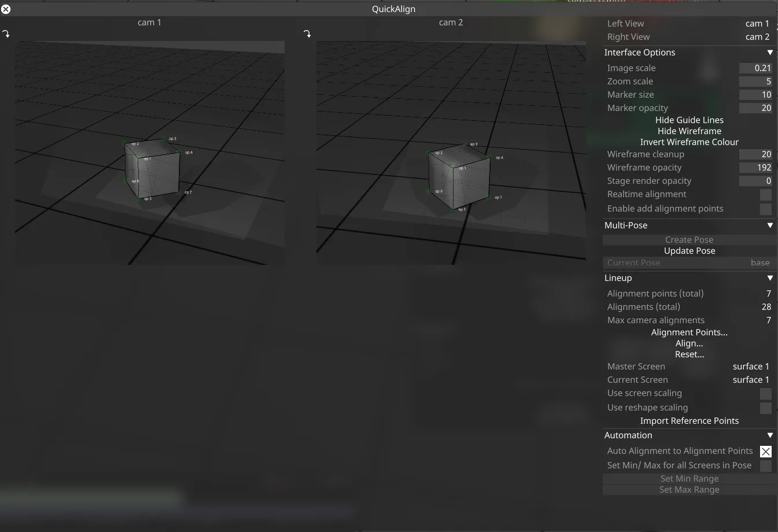Activate Import Reference Points
The height and width of the screenshot is (532, 778).
click(689, 421)
